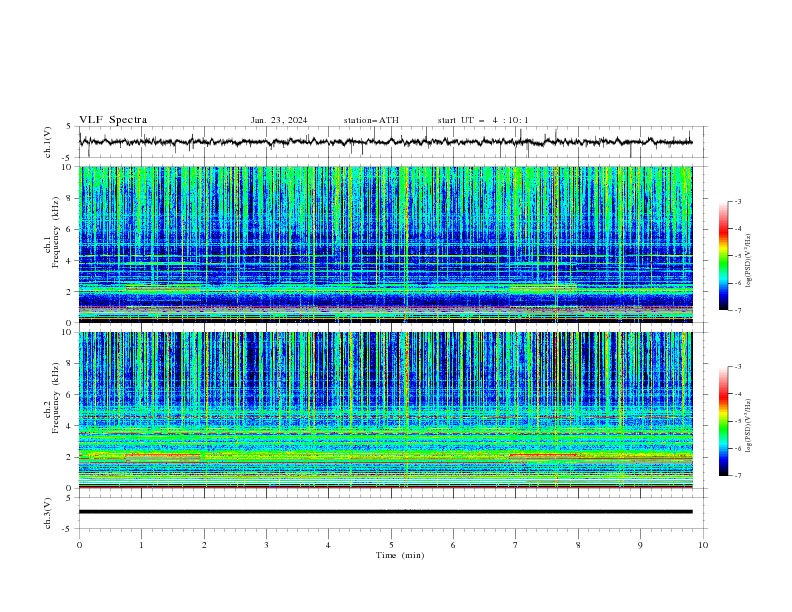Click the time axis tick label "1"
The image size is (792, 612).
141,545
